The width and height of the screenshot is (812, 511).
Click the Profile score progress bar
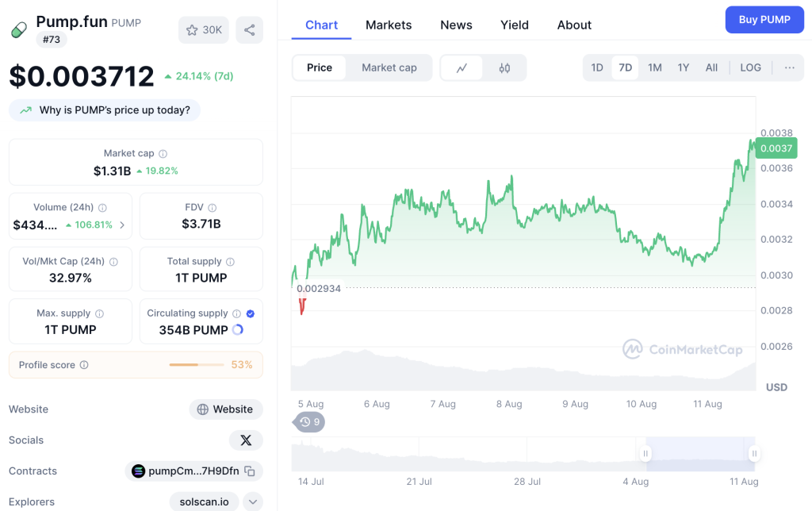(x=197, y=365)
